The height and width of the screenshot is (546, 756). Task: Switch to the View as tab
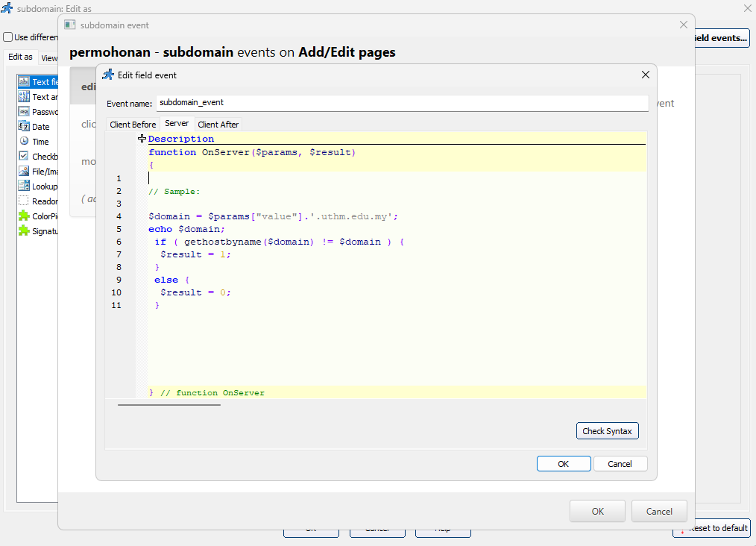[49, 57]
